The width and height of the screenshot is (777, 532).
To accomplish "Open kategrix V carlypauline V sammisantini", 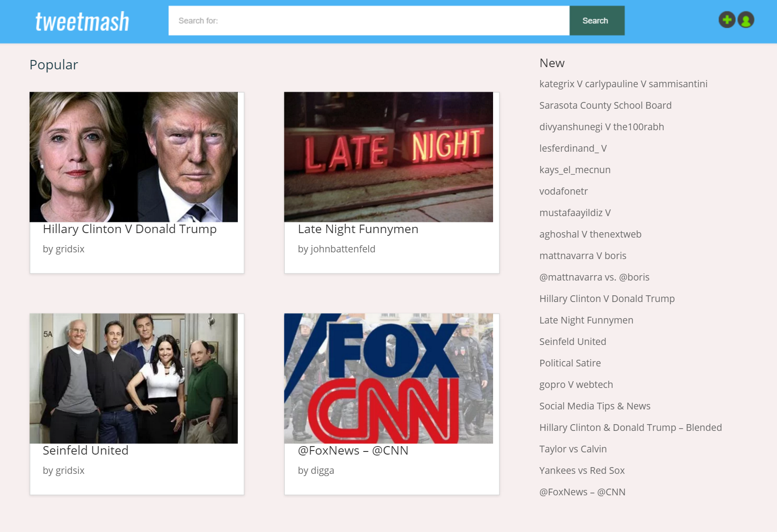I will (623, 84).
